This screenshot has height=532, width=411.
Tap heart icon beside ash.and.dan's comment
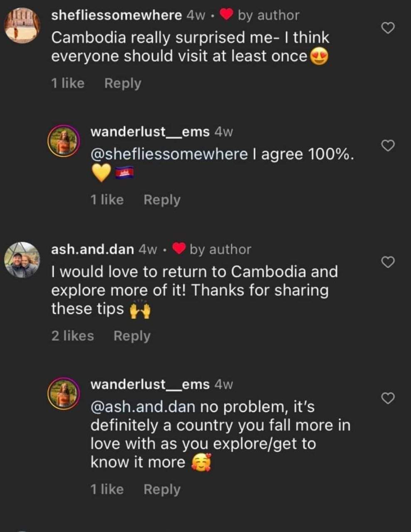point(388,262)
